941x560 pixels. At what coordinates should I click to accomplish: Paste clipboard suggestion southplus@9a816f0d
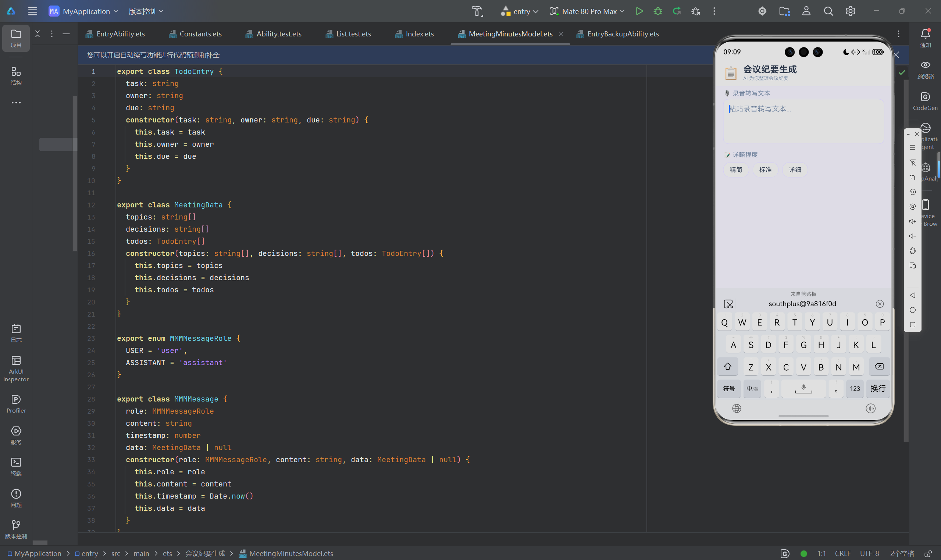point(802,304)
